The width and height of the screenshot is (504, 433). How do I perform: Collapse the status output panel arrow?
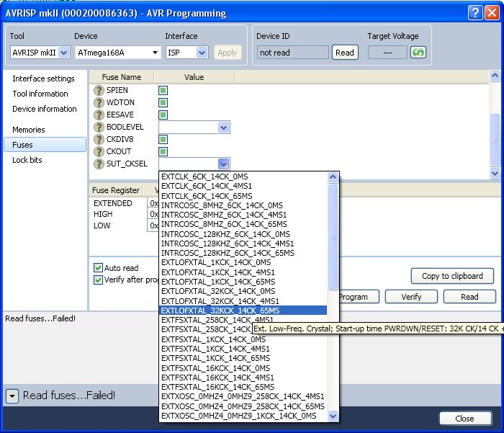click(12, 396)
